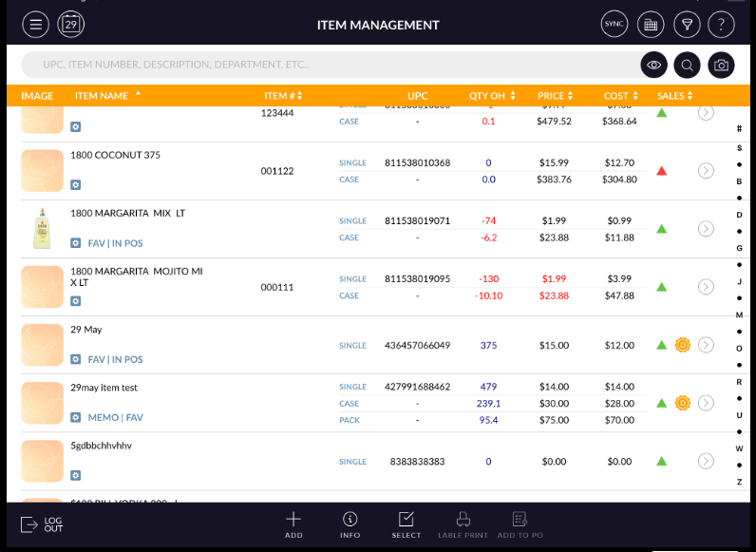Image resolution: width=756 pixels, height=552 pixels.
Task: Open the keyboard icon in header
Action: pos(651,25)
